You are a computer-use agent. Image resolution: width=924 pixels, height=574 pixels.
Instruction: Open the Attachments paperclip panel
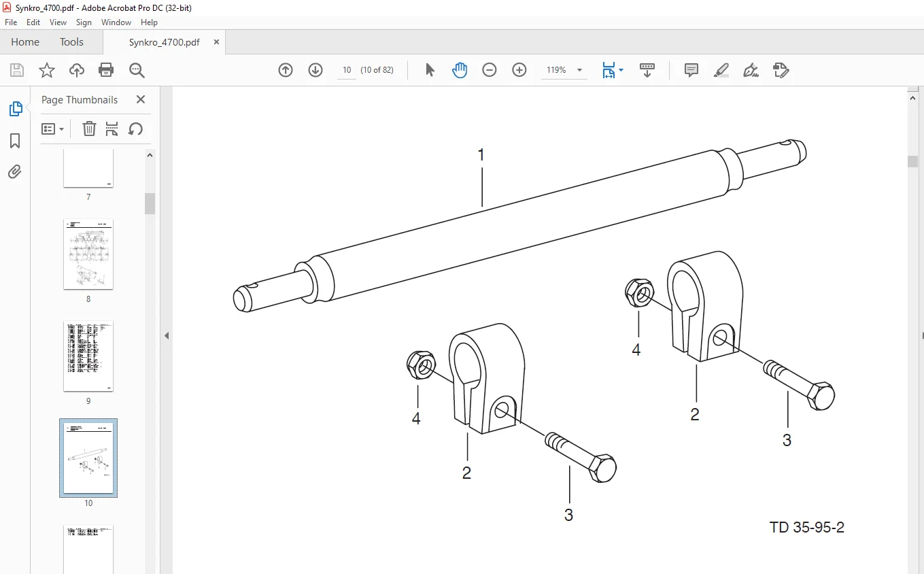tap(15, 171)
